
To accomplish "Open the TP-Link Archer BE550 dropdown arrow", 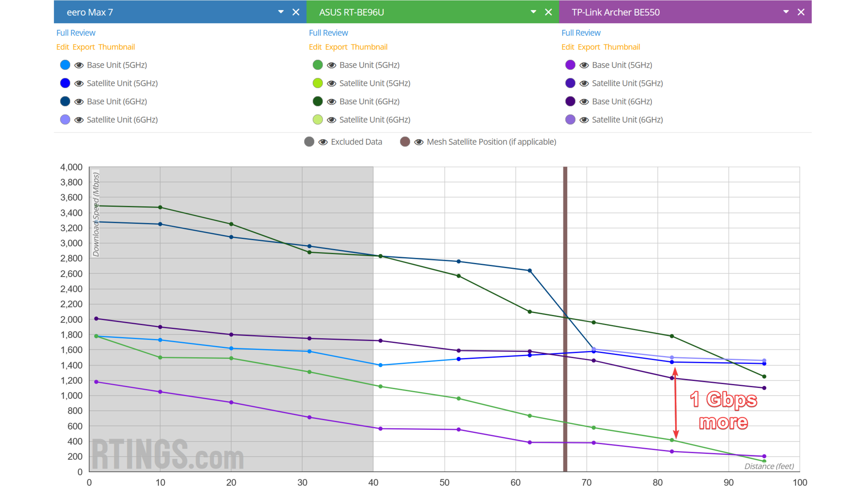I will 786,12.
